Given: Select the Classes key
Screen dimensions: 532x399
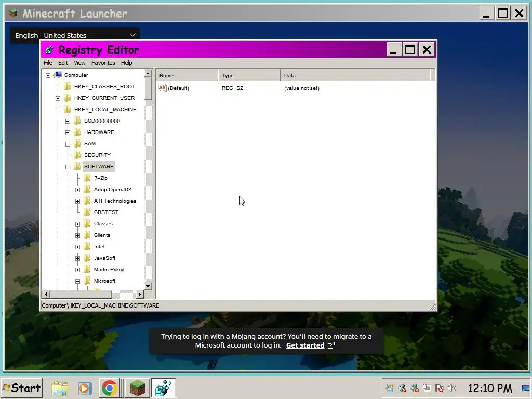Looking at the screenshot, I should pyautogui.click(x=103, y=223).
